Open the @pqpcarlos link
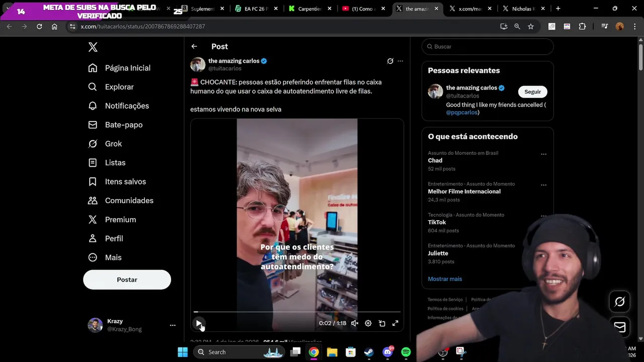The height and width of the screenshot is (362, 644). (462, 113)
